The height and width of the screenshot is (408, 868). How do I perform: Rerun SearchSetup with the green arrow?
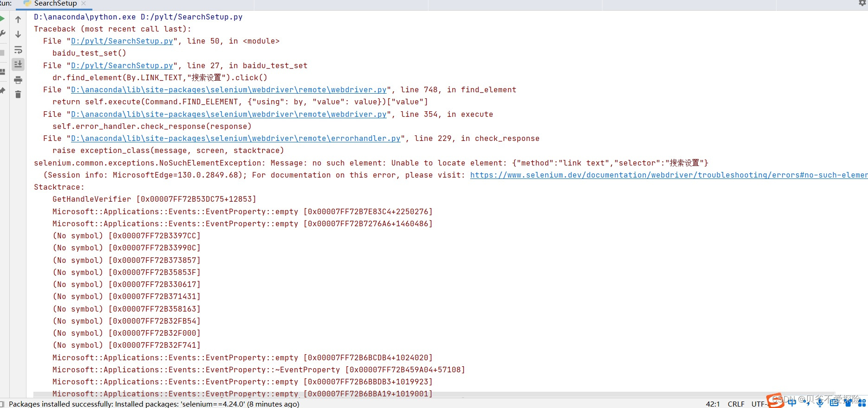click(2, 19)
